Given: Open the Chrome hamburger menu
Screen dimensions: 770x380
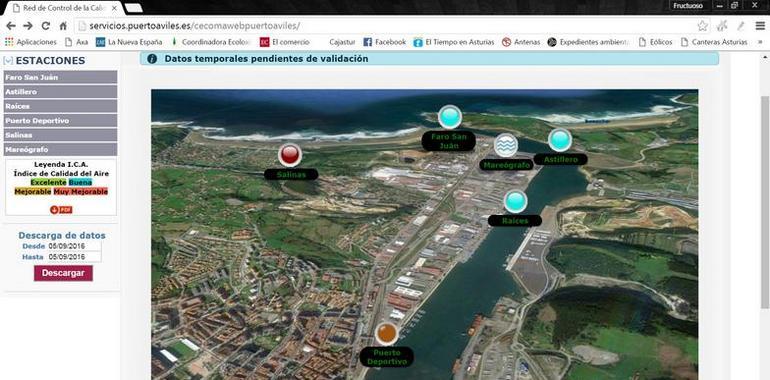Looking at the screenshot, I should pyautogui.click(x=760, y=26).
